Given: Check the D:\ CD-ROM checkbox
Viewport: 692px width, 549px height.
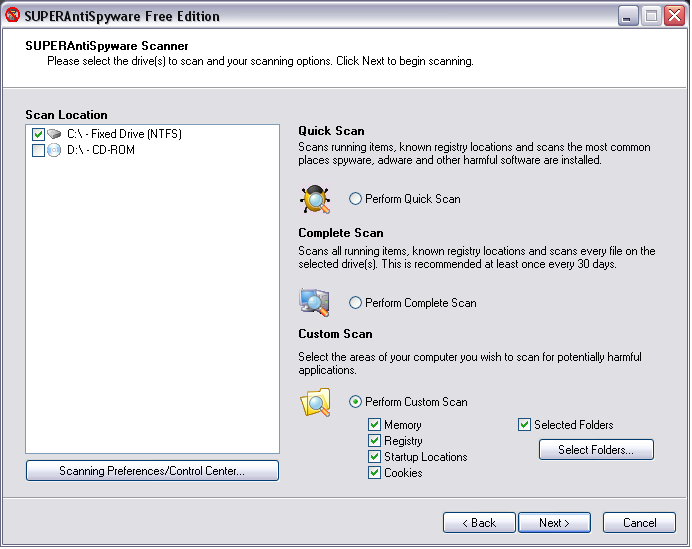Looking at the screenshot, I should tap(38, 150).
